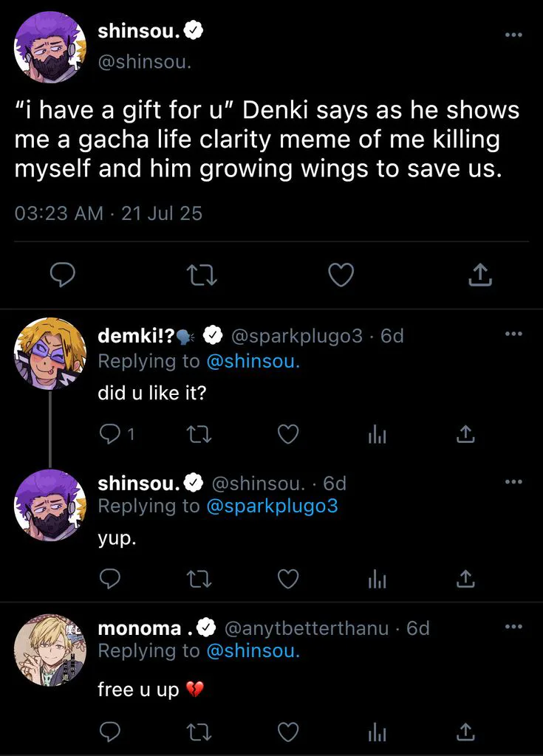Screen dimensions: 543x756
Task: Share the 'yup.' reply
Action: coord(465,578)
